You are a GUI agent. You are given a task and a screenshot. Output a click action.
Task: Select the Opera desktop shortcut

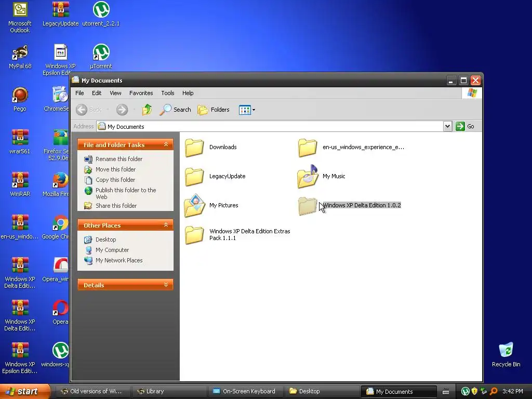click(60, 308)
